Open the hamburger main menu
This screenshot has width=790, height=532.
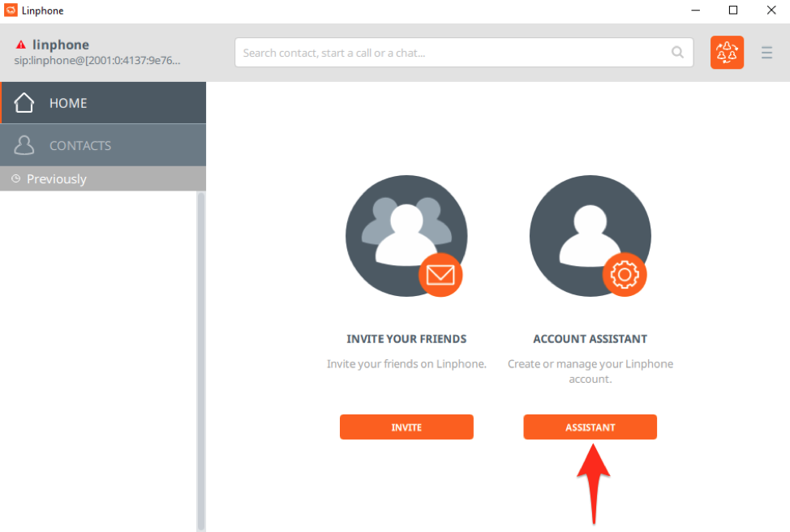766,53
